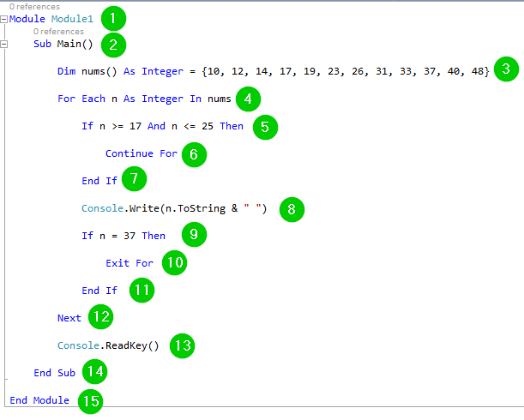Click green marker 14 beside End Sub
The width and height of the screenshot is (524, 420).
(x=94, y=373)
